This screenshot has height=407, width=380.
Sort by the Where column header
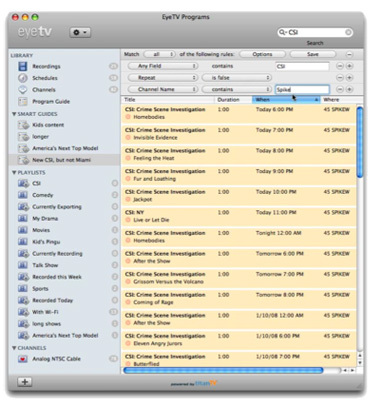(x=342, y=100)
